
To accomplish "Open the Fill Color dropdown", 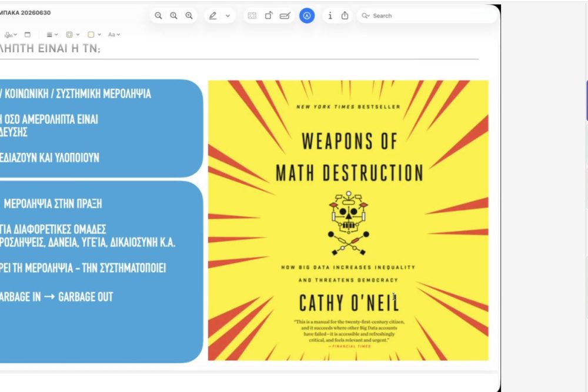I will 94,35.
